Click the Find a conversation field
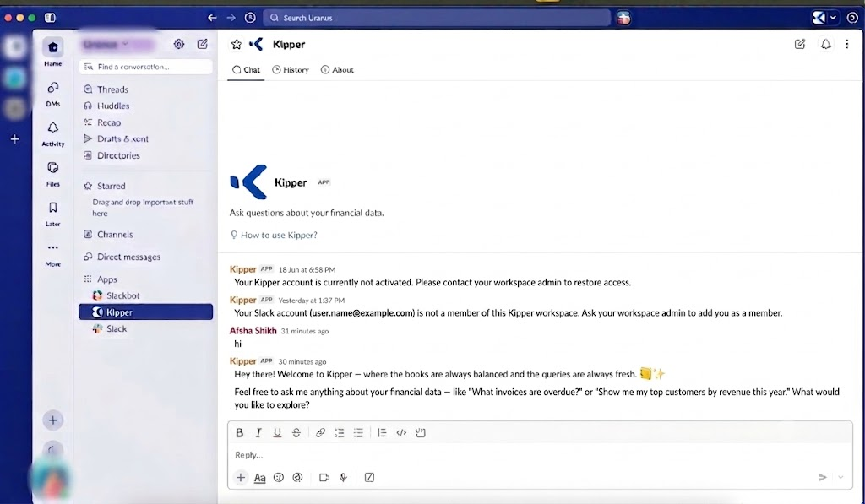865x504 pixels. pos(146,67)
